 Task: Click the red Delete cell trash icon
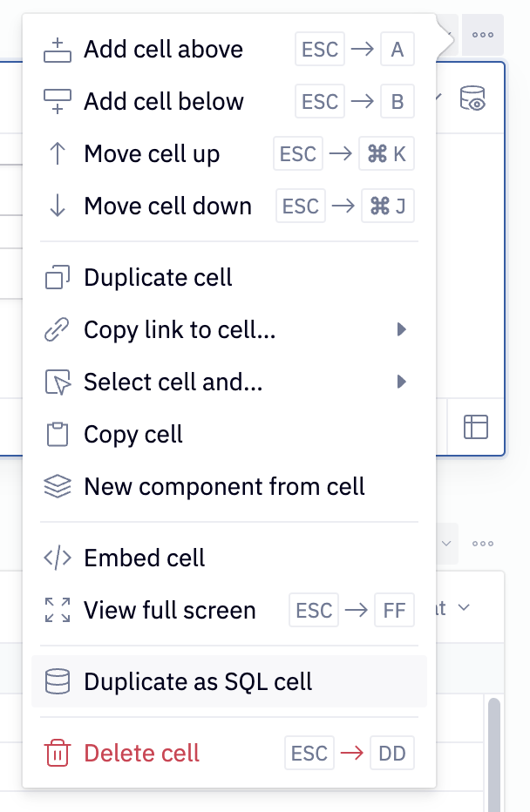(58, 753)
